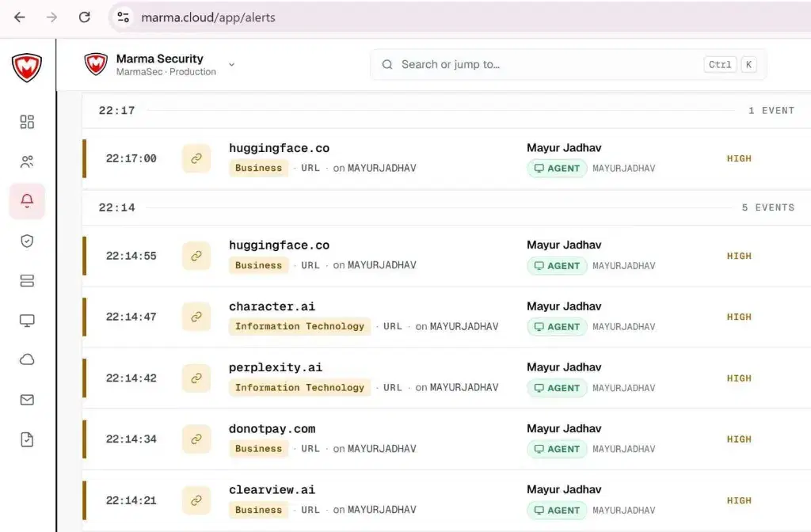Open the clearview.ai alert title

pyautogui.click(x=272, y=489)
